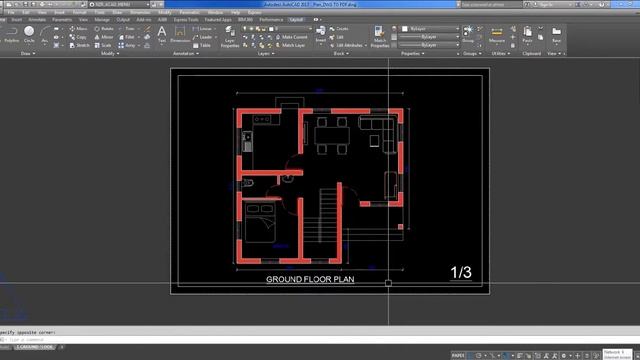Add a new layout with plus button
The image size is (640, 360).
(x=62, y=347)
